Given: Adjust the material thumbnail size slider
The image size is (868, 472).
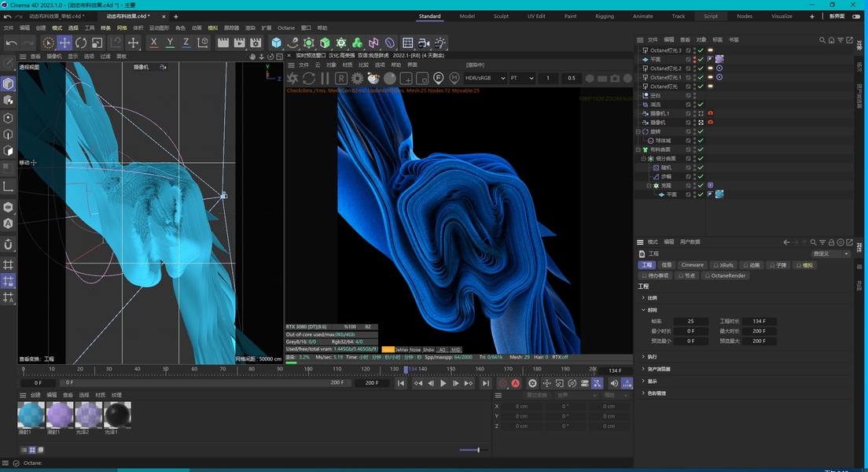Looking at the screenshot, I should 478,450.
